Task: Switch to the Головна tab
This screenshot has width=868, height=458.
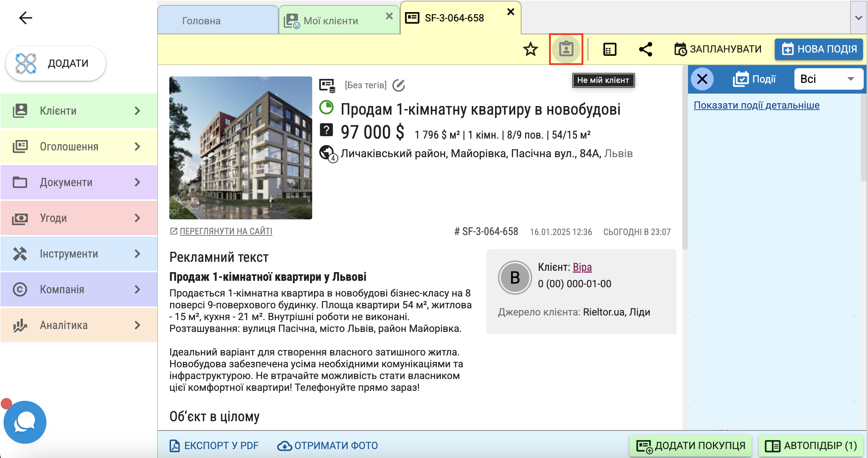Action: [x=218, y=20]
